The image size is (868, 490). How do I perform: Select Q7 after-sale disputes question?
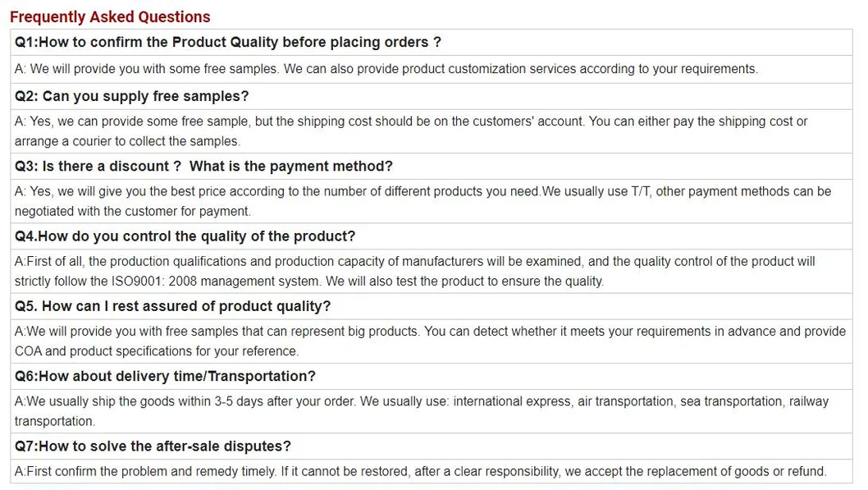tap(153, 446)
